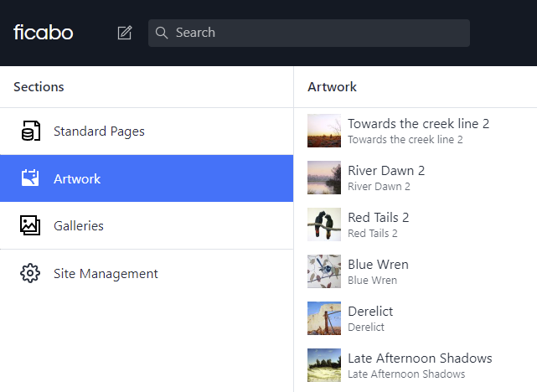This screenshot has width=537, height=392.
Task: Open Site Management section label
Action: coord(106,274)
